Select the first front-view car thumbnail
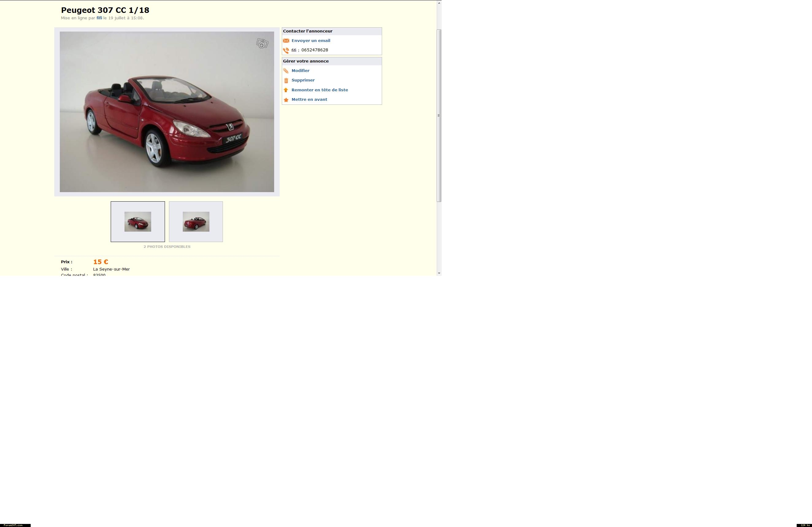 (x=137, y=222)
